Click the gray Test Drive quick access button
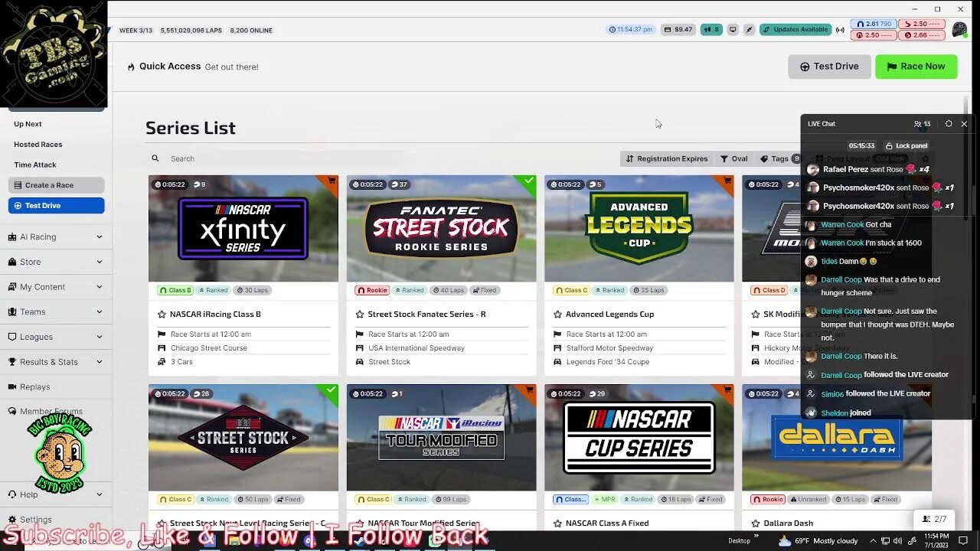Image resolution: width=980 pixels, height=551 pixels. [x=829, y=67]
